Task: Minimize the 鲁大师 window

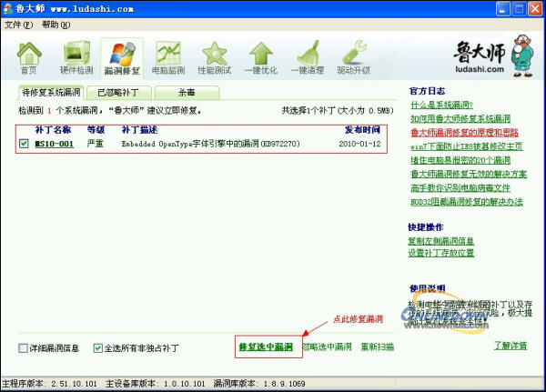Action: coord(503,9)
